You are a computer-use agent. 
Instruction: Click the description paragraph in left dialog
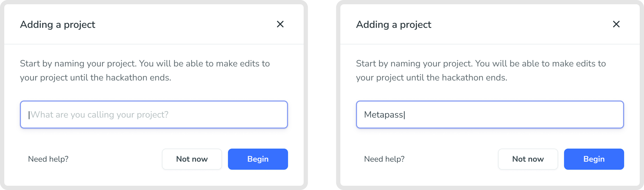[145, 70]
